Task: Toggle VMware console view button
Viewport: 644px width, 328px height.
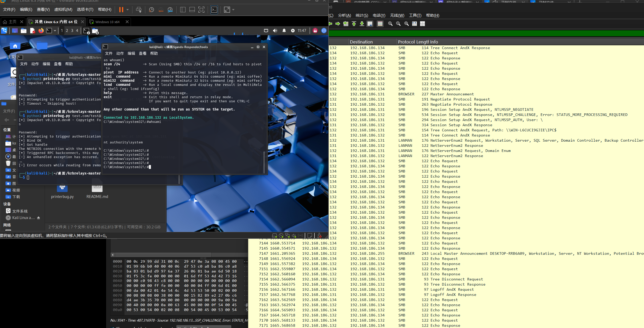Action: 214,10
